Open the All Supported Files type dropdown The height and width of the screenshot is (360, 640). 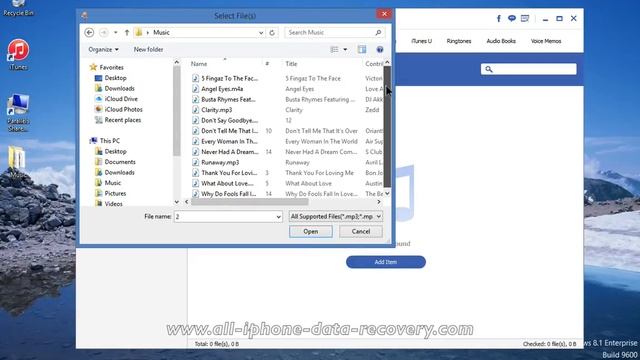coord(336,216)
